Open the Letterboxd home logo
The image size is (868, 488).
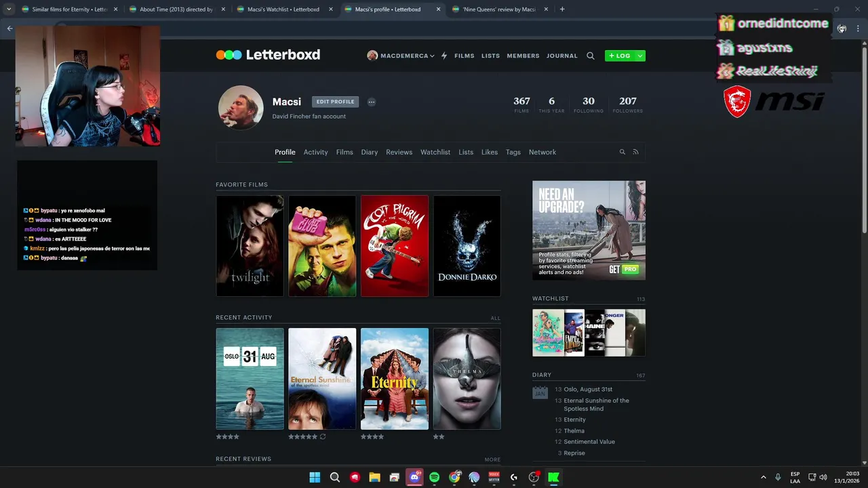[x=268, y=55]
